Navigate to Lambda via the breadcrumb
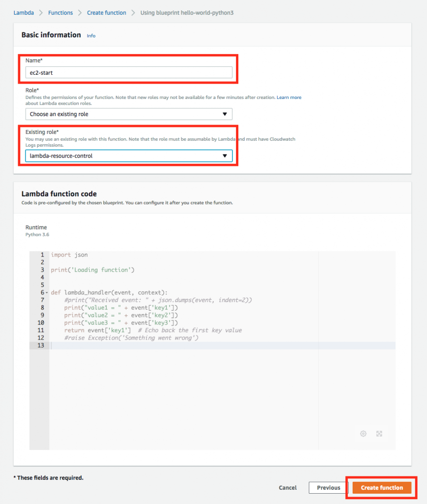This screenshot has width=427, height=504. coord(24,12)
